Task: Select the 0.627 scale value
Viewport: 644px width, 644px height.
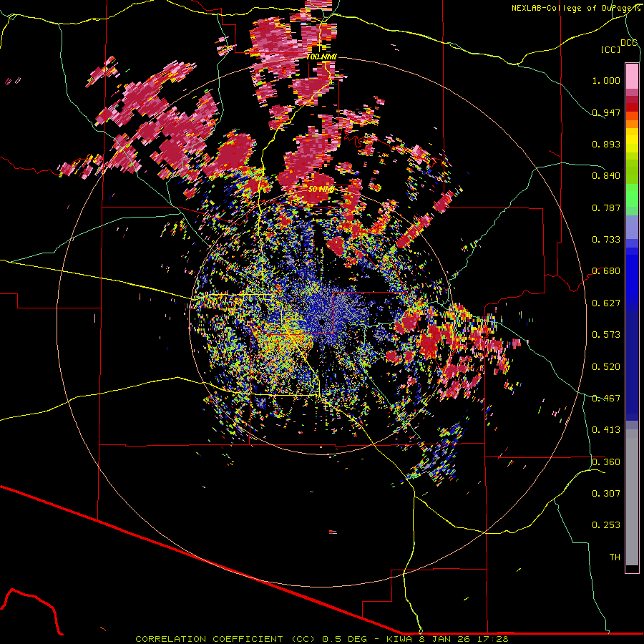Action: click(606, 303)
